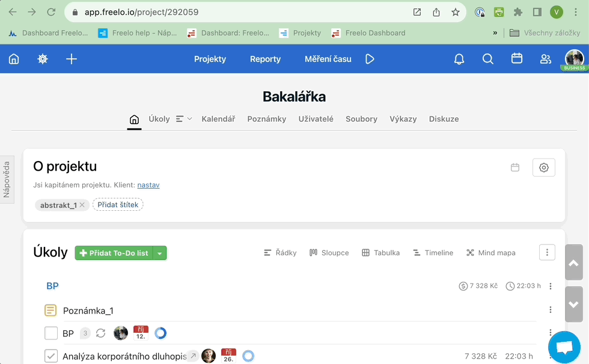Uncheck Analýza korporátního dluhopis checkbox

(x=50, y=356)
